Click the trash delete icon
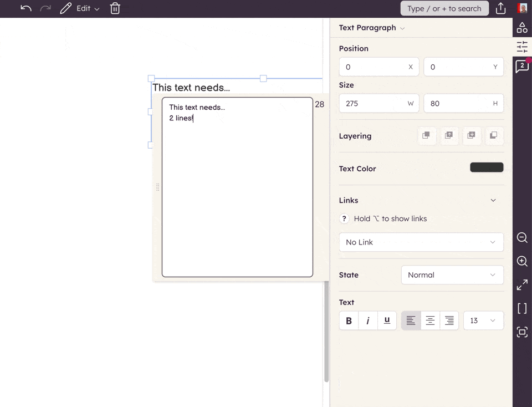The height and width of the screenshot is (407, 532). tap(115, 8)
